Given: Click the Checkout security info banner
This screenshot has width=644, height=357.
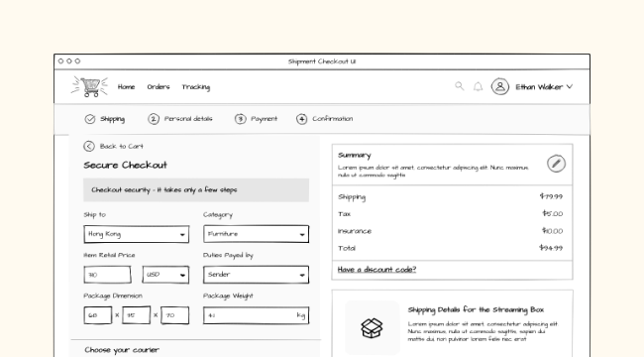Looking at the screenshot, I should (196, 190).
